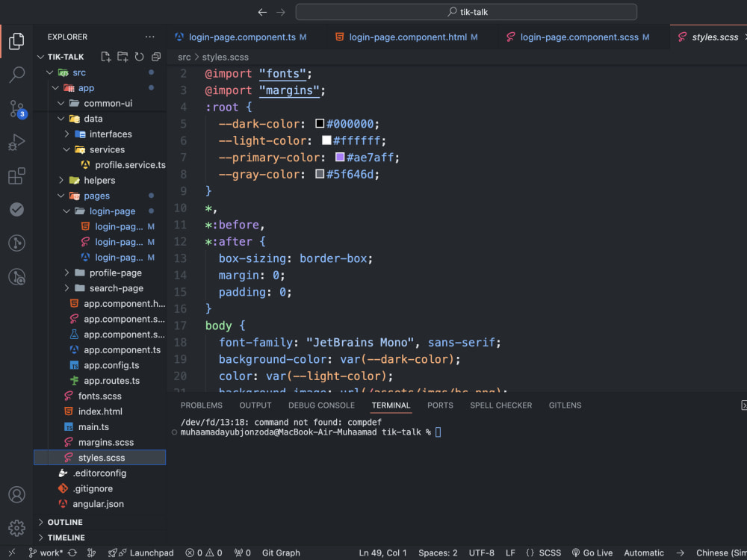Click the color swatch next to #ae7aff

341,158
